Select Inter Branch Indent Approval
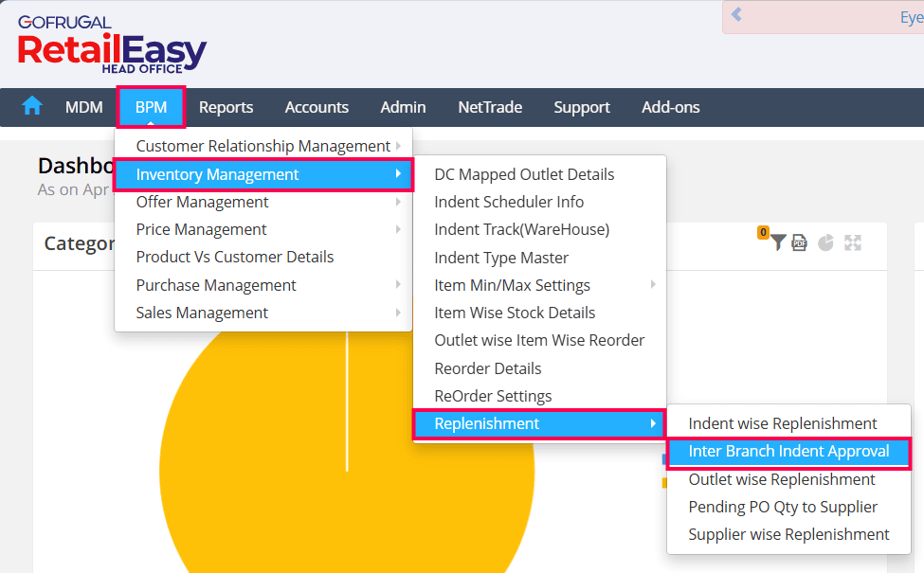 pos(789,452)
